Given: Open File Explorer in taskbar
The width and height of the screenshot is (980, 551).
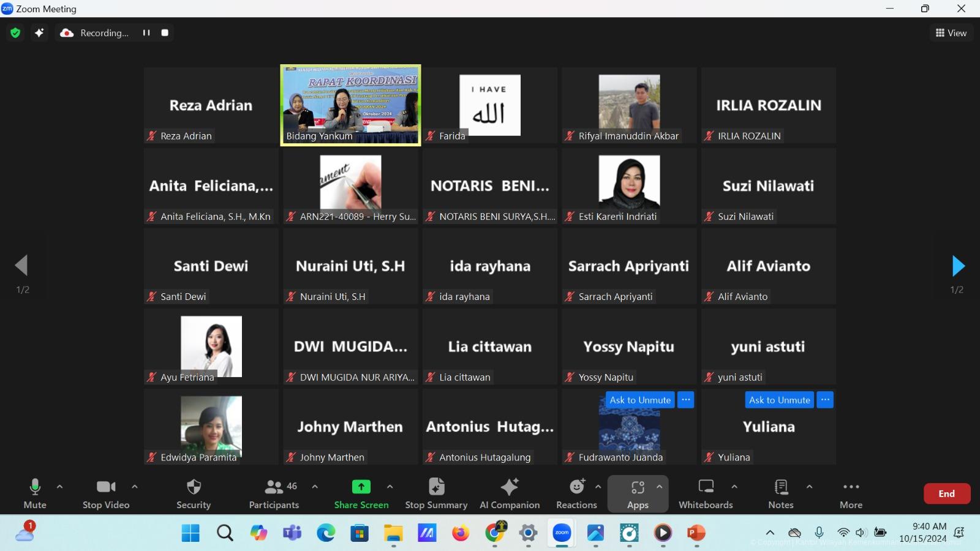Looking at the screenshot, I should (393, 533).
